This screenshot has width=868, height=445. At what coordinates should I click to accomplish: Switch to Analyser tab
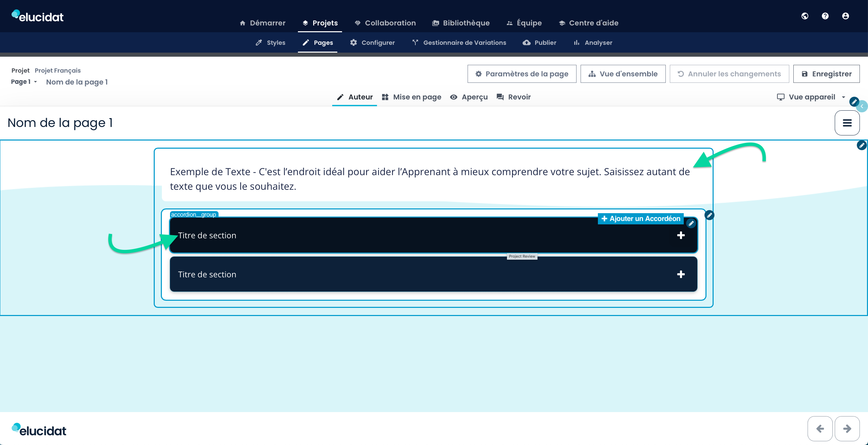tap(593, 43)
